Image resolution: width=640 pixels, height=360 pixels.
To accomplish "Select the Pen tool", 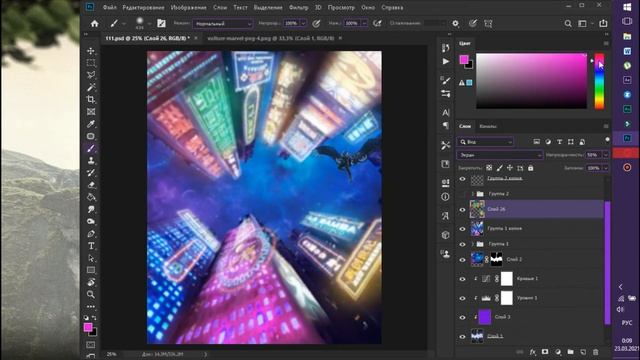I will point(91,234).
